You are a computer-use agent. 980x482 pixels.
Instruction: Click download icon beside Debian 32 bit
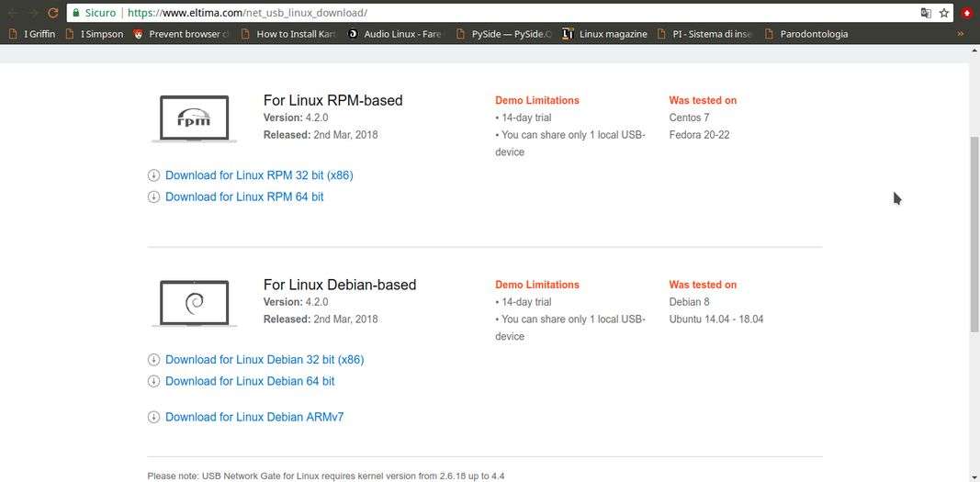(x=153, y=360)
